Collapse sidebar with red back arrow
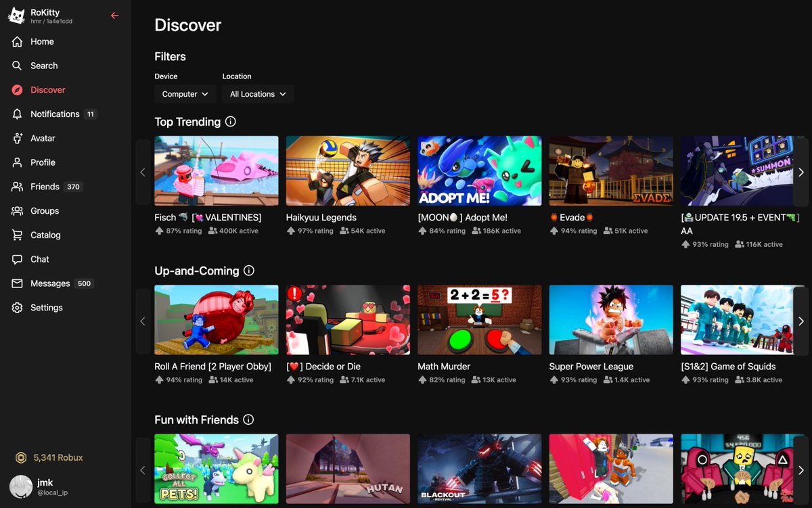The height and width of the screenshot is (508, 812). coord(114,16)
